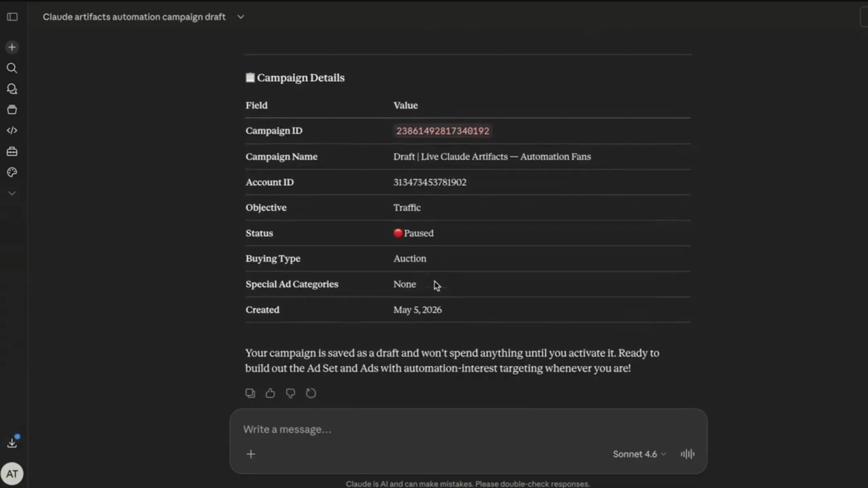Click the Campaign Details heading
868x488 pixels.
pos(295,78)
